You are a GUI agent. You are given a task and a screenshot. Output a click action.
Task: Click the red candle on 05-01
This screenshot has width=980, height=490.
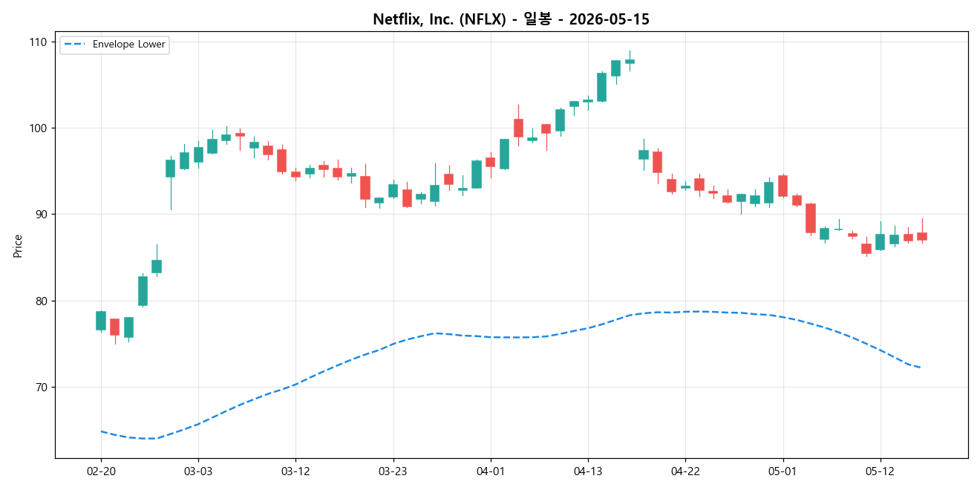(x=783, y=186)
